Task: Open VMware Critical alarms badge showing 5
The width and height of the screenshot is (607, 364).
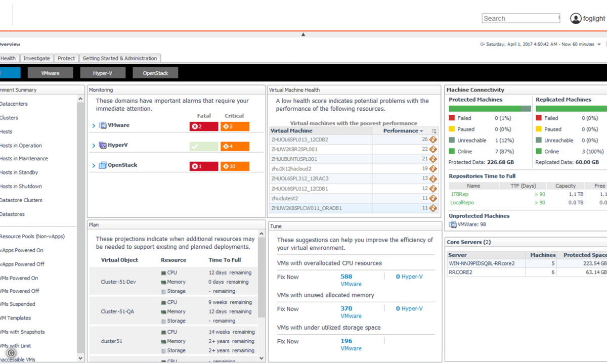Action: (235, 126)
